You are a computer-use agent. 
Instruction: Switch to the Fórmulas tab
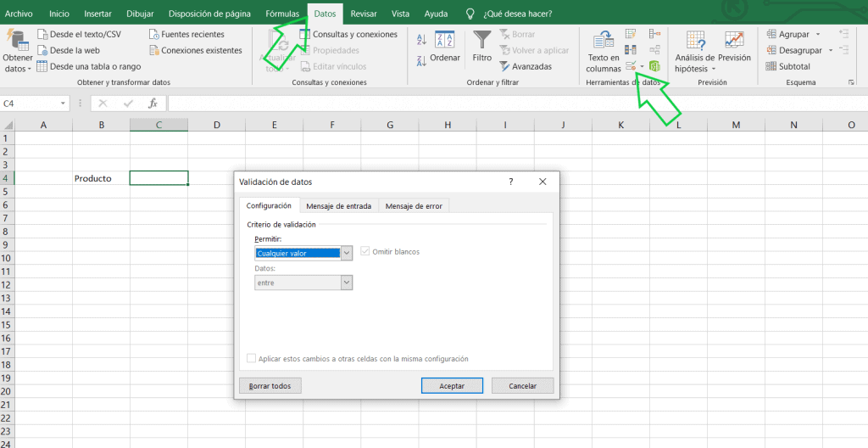point(282,14)
